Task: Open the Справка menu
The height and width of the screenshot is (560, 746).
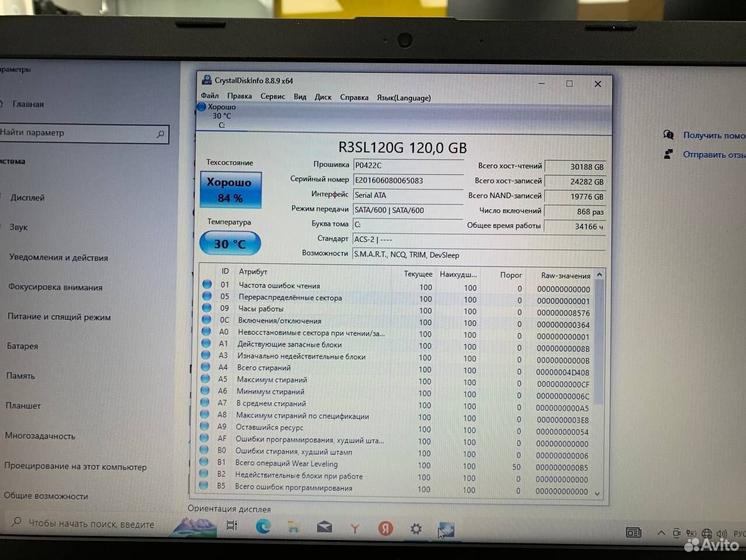Action: click(x=354, y=97)
